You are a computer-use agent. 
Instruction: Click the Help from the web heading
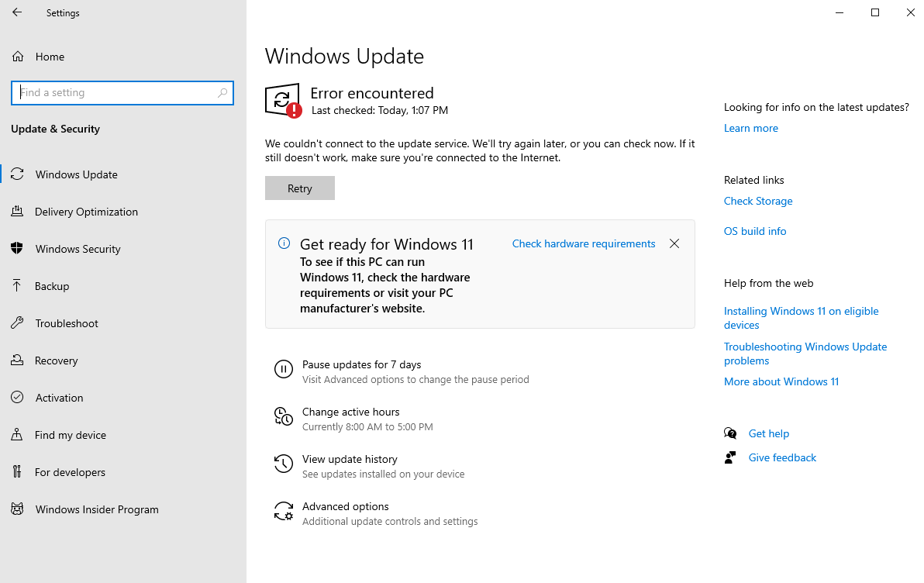click(x=768, y=283)
